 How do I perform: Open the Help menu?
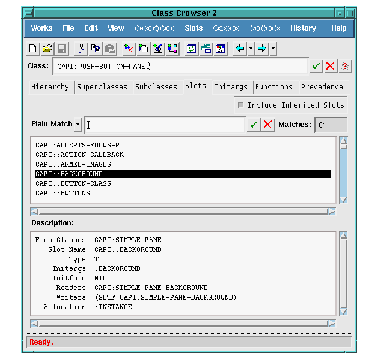[x=339, y=28]
